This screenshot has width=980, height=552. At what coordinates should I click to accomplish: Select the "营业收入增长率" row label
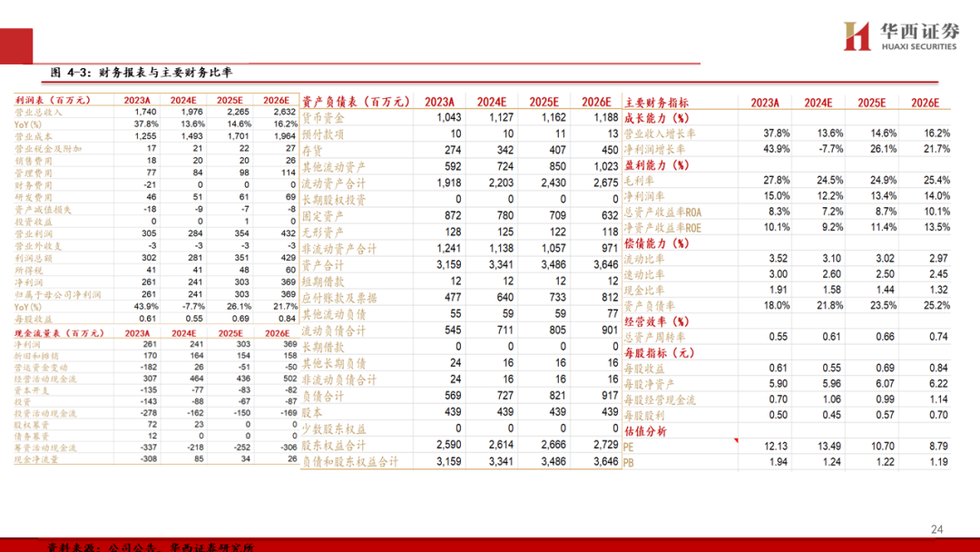pyautogui.click(x=660, y=133)
